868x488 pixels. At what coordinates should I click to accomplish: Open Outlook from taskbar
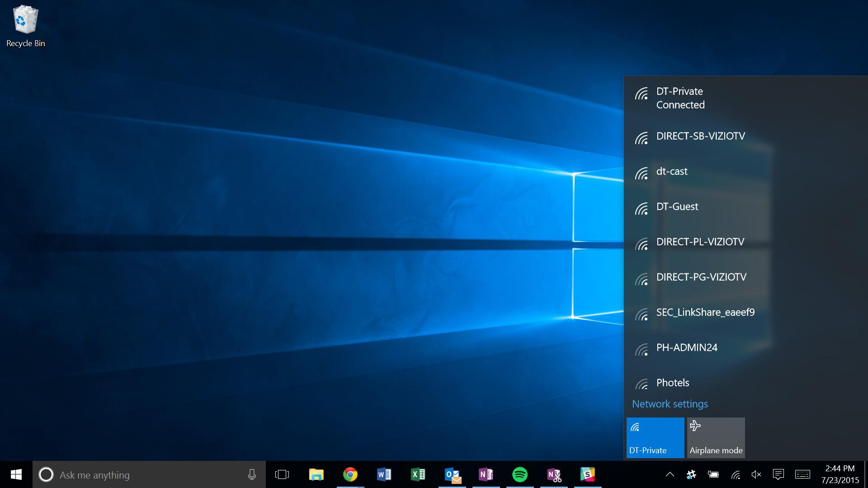click(x=452, y=475)
